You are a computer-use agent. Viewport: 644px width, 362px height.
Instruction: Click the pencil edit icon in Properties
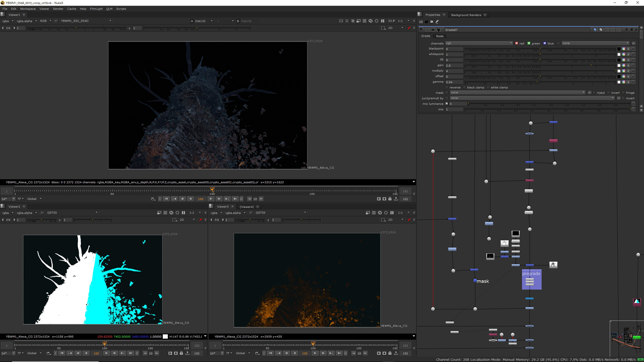[x=437, y=21]
